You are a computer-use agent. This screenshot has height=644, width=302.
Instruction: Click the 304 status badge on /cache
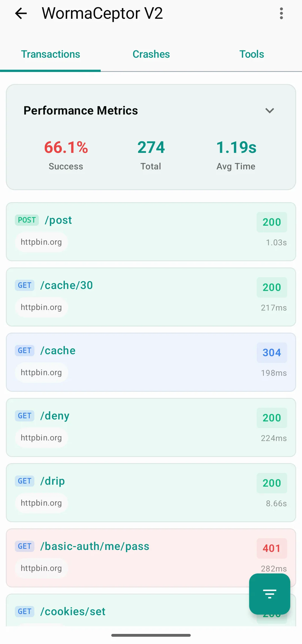pos(271,353)
